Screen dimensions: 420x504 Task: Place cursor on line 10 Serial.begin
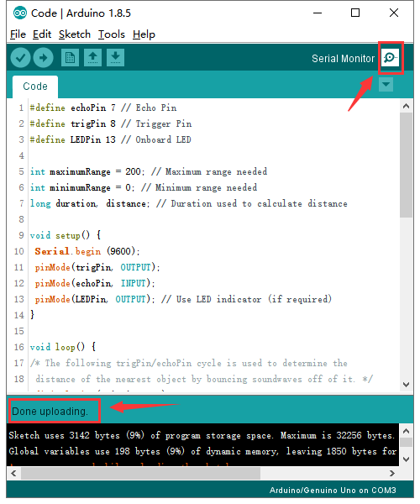click(x=87, y=251)
